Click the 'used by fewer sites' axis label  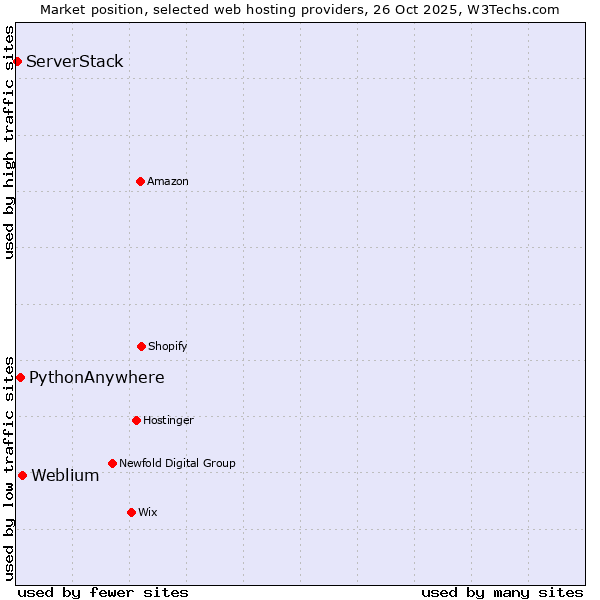(103, 592)
